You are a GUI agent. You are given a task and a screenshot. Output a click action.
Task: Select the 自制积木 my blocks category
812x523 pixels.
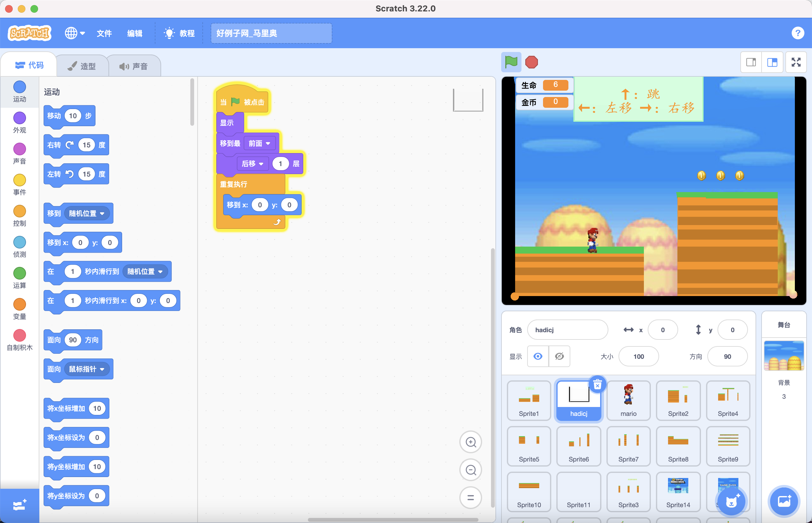[x=19, y=340]
